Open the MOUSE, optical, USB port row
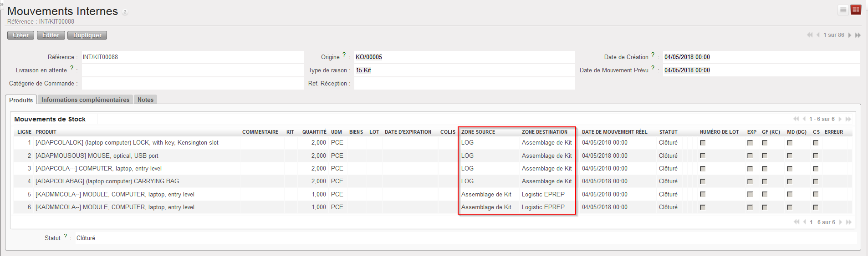Screen dimensions: 868x256 [x=97, y=156]
